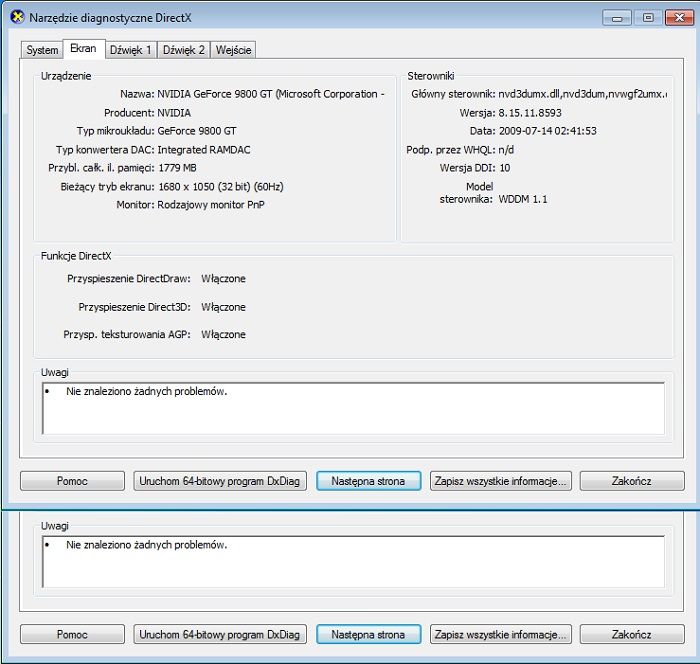Open the Dźwięk 1 tab
Screen dimensions: 700x664
click(x=130, y=50)
